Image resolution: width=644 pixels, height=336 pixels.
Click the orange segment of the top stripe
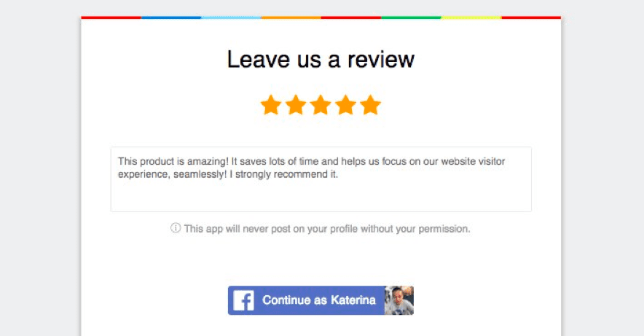[291, 17]
